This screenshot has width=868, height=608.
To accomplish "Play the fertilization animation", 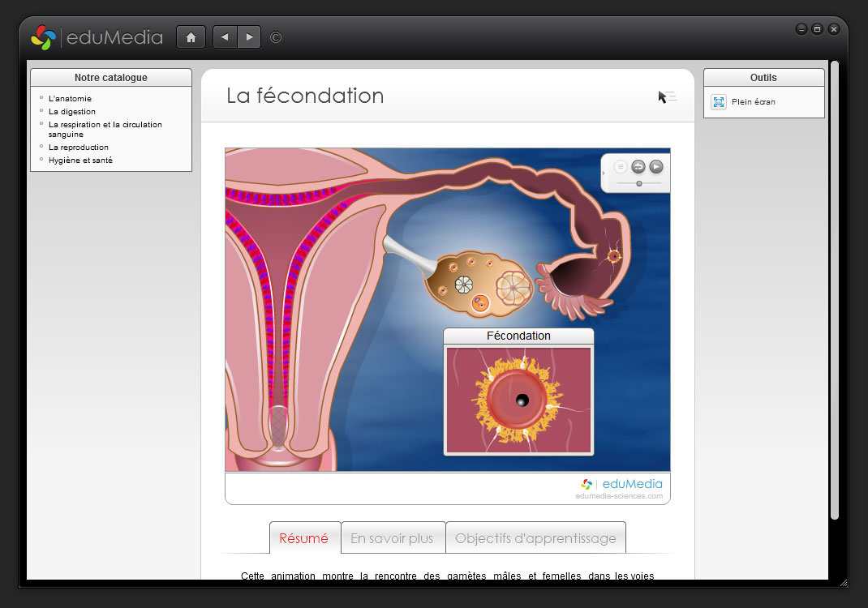I will [x=656, y=166].
